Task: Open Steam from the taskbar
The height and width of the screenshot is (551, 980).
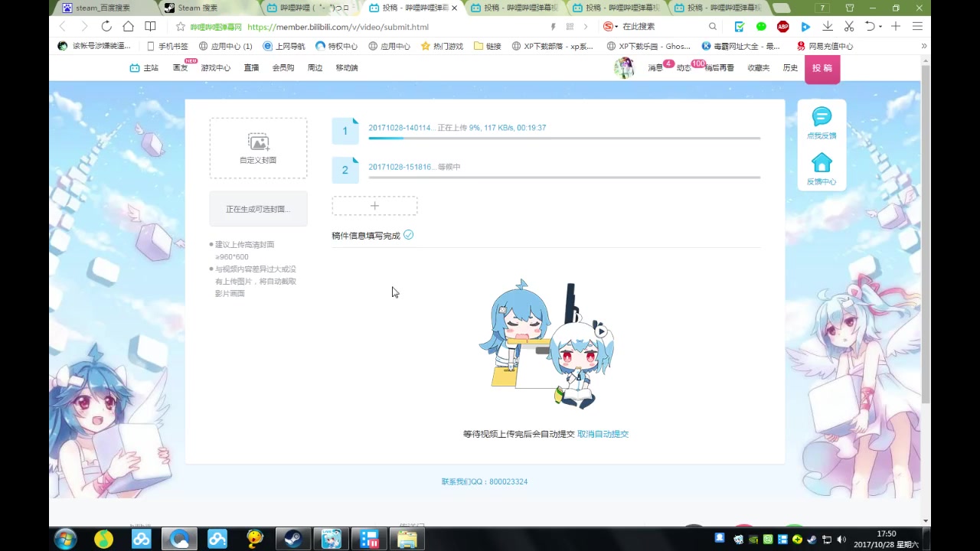Action: tap(292, 540)
